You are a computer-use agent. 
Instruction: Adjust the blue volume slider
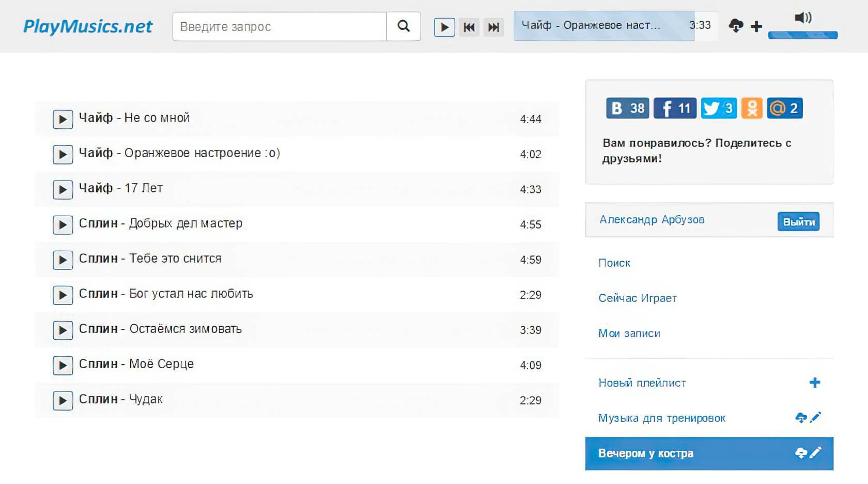803,35
